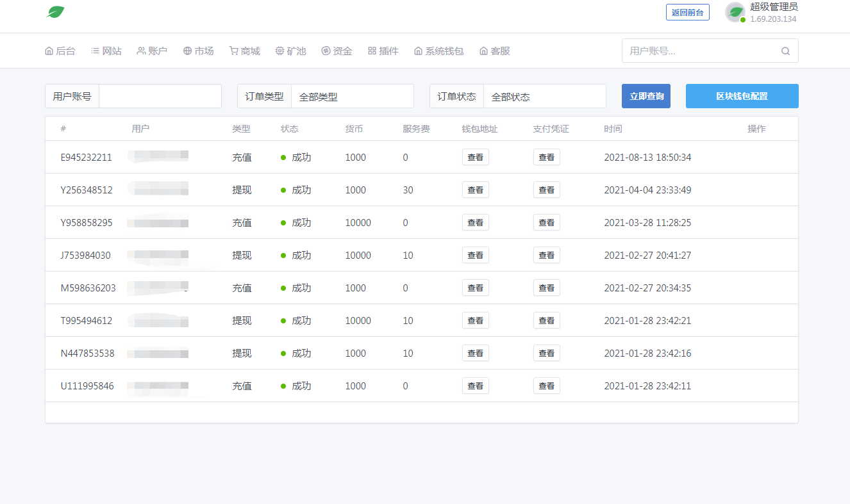View wallet address for order E945232211
850x504 pixels.
point(476,157)
